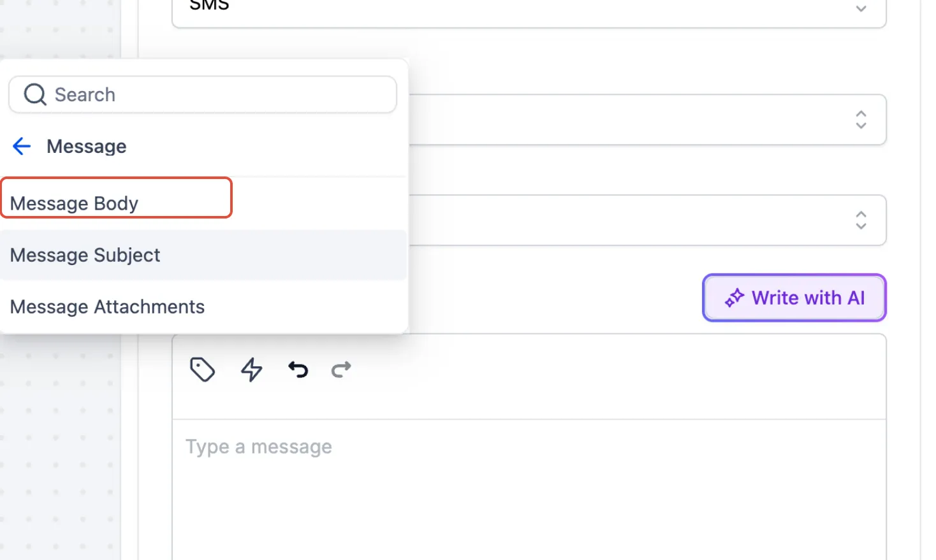Focus the Search field in the popup
The width and height of the screenshot is (936, 560).
coord(203,95)
